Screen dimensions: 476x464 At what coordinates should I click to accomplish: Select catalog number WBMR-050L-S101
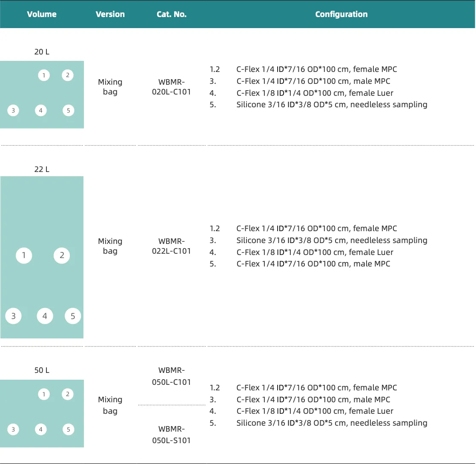pos(172,435)
